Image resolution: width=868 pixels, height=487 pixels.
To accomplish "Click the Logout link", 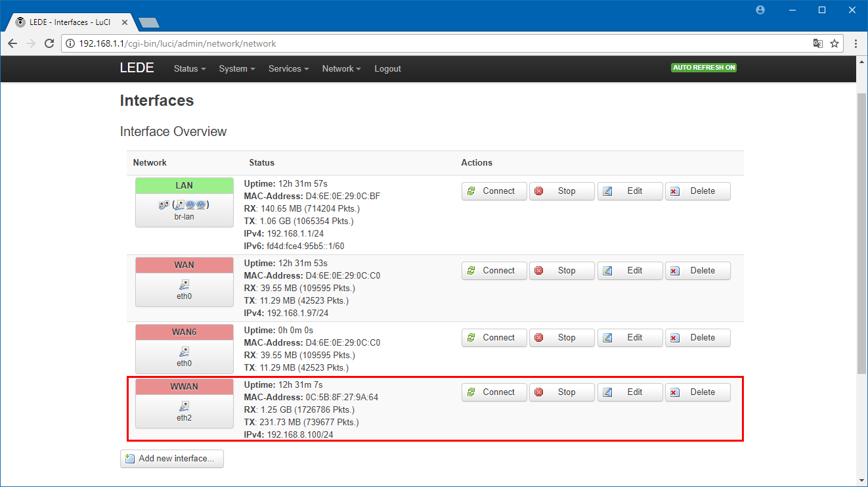I will (x=387, y=69).
